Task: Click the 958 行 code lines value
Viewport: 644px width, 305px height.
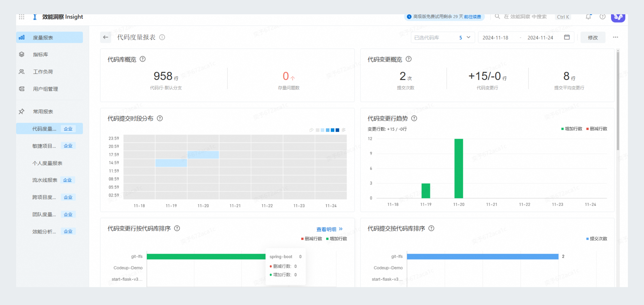Action: (166, 76)
